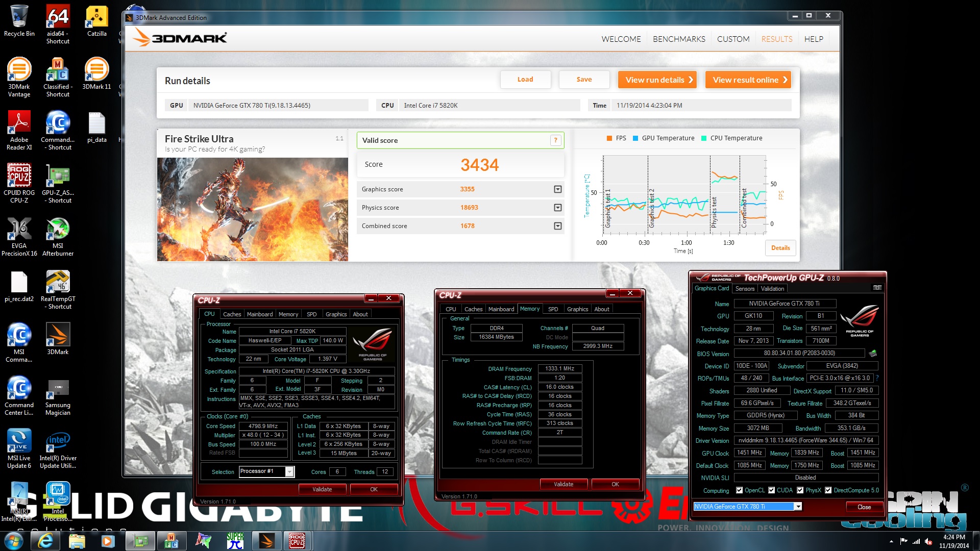Expand the Physics score details arrow

(x=558, y=208)
